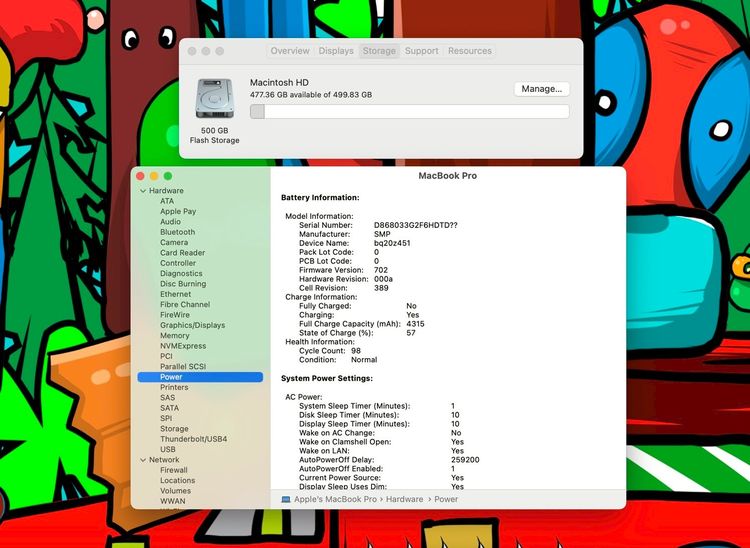Image resolution: width=750 pixels, height=548 pixels.
Task: Click the System Power Settings heading
Action: [327, 378]
